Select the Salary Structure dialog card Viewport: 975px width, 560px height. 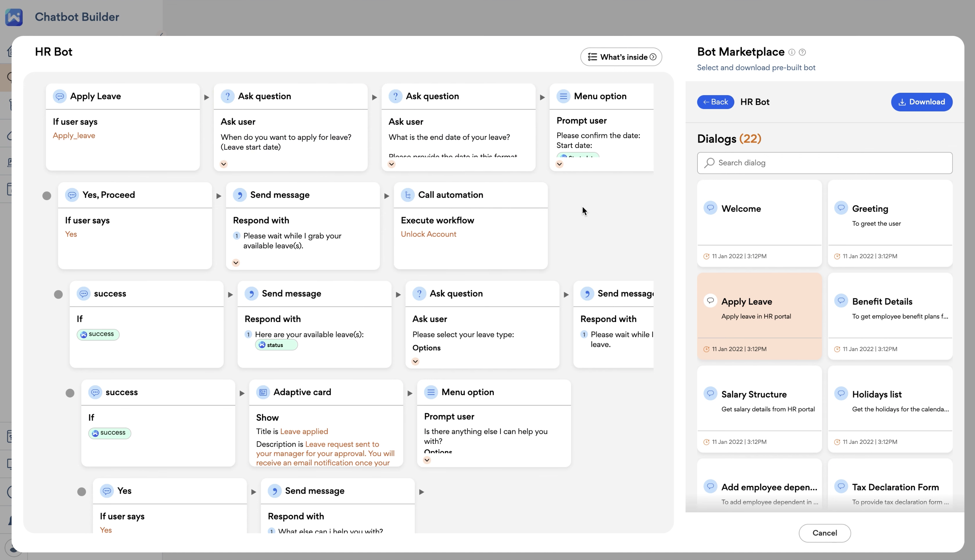(759, 408)
